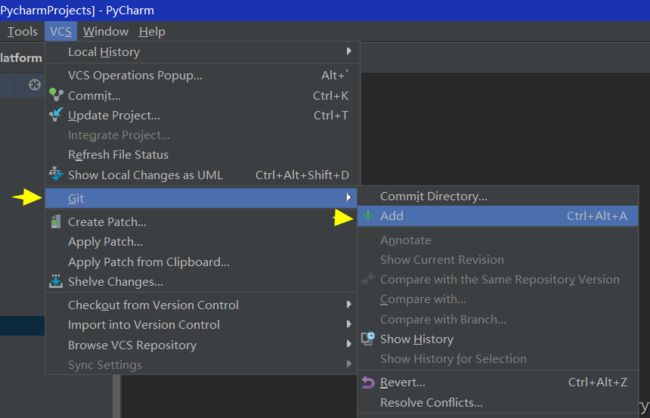This screenshot has height=418, width=650.
Task: Click the purple Revert arrow icon
Action: (x=368, y=382)
